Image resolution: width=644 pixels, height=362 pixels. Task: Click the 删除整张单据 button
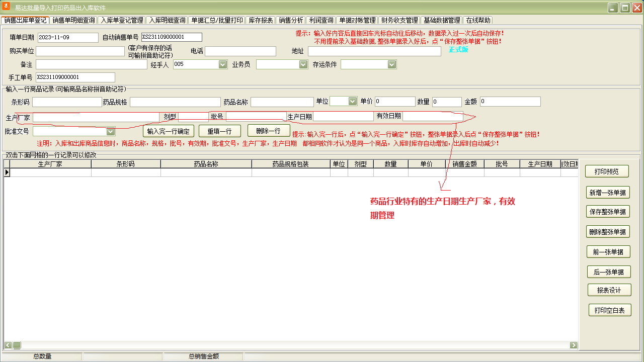(608, 232)
